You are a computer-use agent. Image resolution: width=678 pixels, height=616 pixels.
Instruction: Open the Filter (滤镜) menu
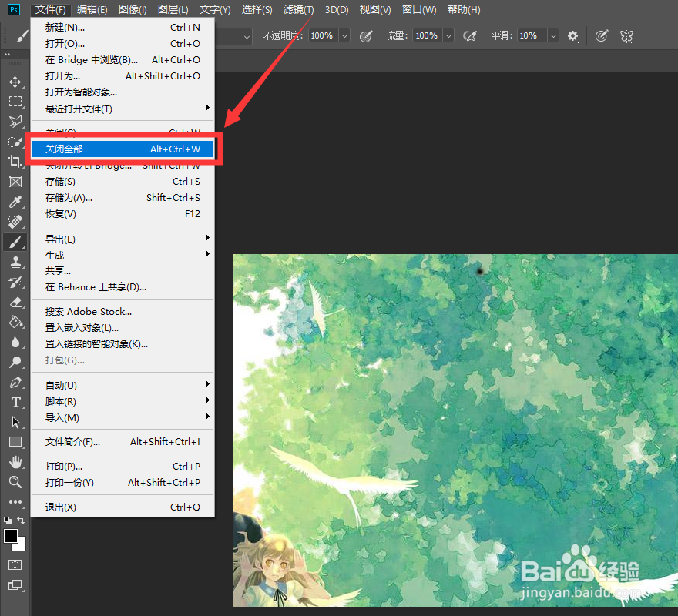click(298, 9)
